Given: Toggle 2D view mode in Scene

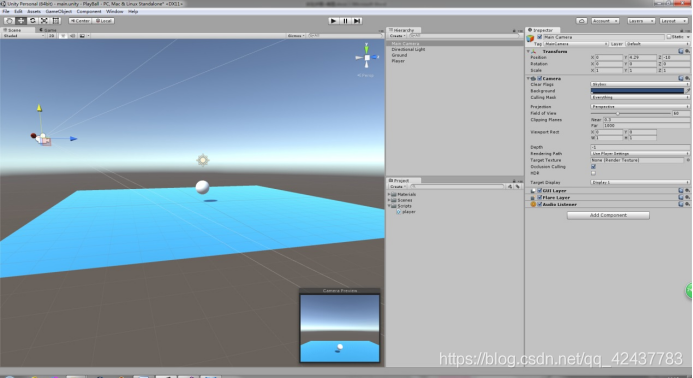Looking at the screenshot, I should pos(52,36).
